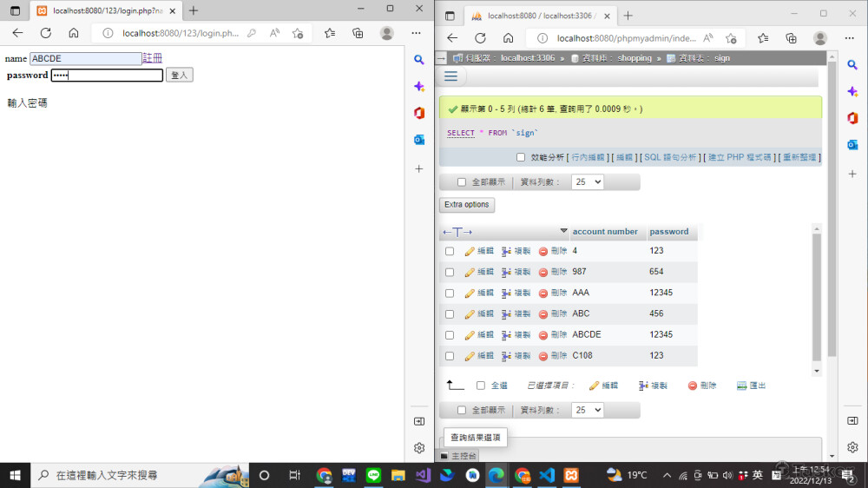Click the copy icon for row AAA

(506, 293)
